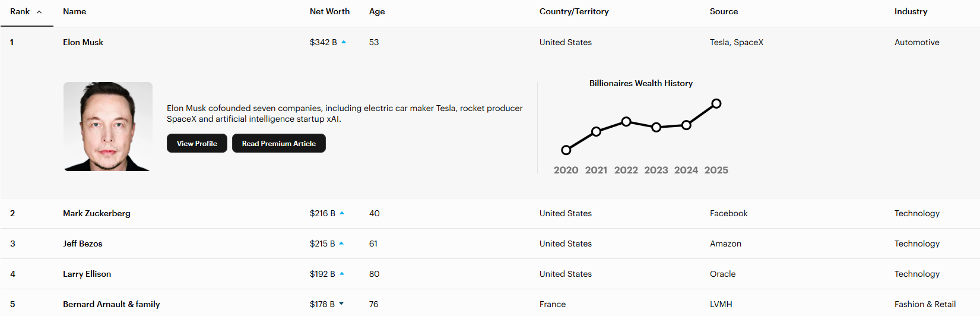Click Elon Musk's portrait photo
The height and width of the screenshot is (316, 980).
point(108,127)
